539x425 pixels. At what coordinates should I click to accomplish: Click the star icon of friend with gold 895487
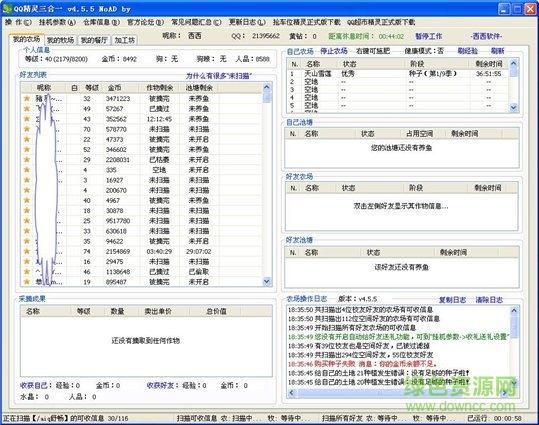point(27,282)
